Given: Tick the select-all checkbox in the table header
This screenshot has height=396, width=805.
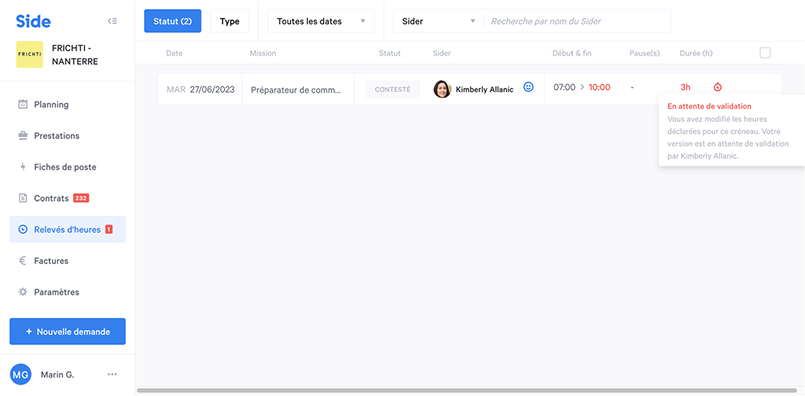Looking at the screenshot, I should 765,53.
